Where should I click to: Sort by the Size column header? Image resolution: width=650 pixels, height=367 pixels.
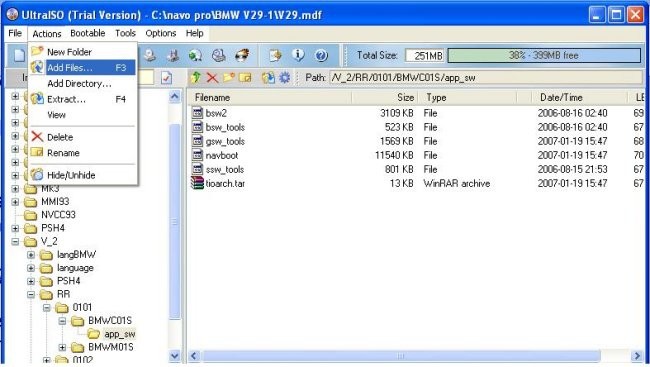pyautogui.click(x=385, y=97)
